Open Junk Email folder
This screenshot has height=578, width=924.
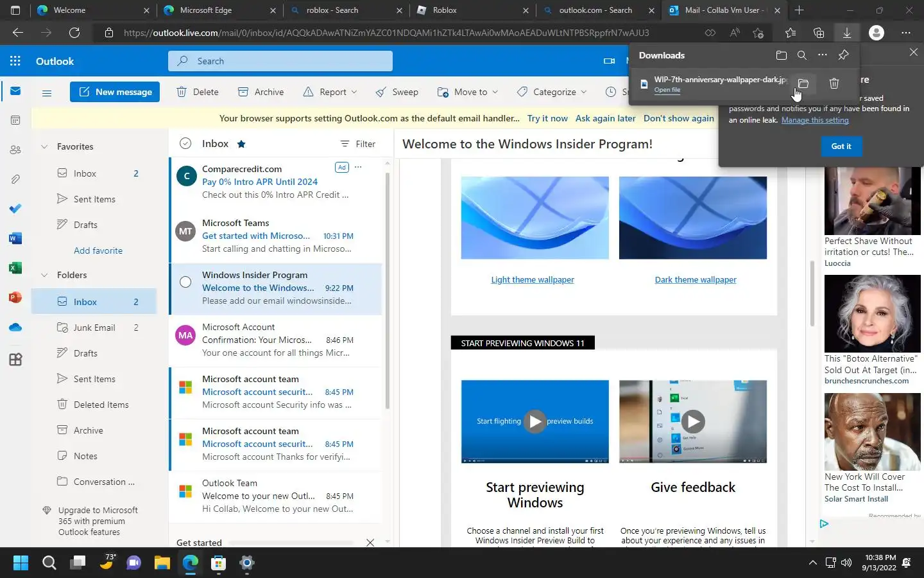(94, 328)
